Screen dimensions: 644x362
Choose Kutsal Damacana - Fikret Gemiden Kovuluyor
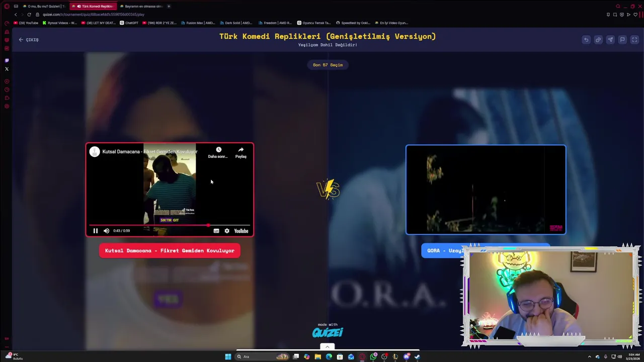(x=170, y=250)
